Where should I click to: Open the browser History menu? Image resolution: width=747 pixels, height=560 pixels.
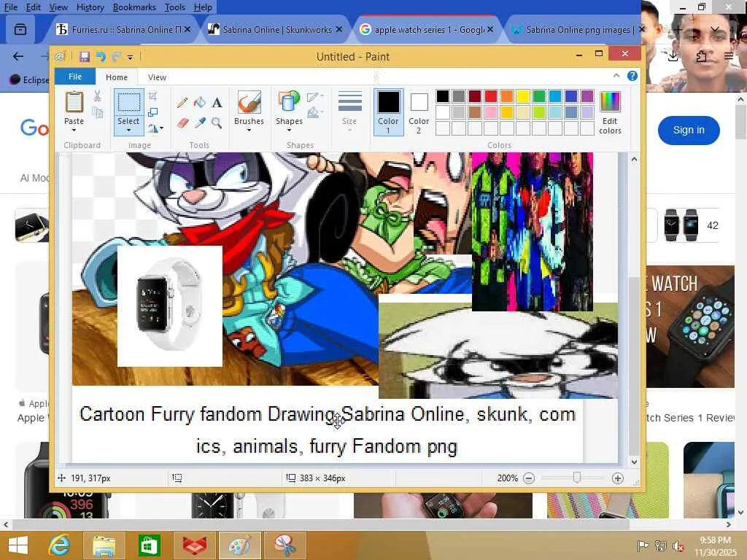(x=90, y=7)
